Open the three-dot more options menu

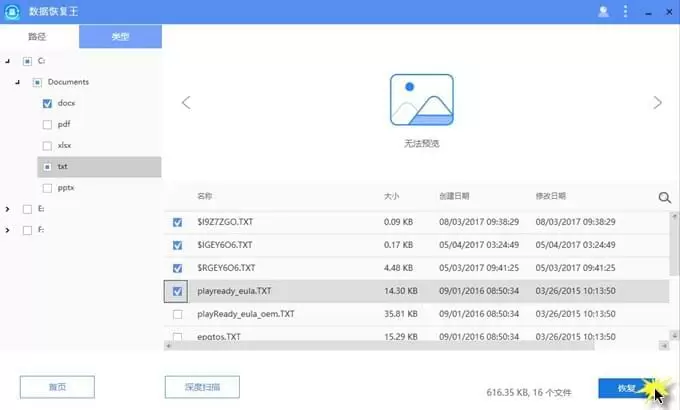(625, 11)
